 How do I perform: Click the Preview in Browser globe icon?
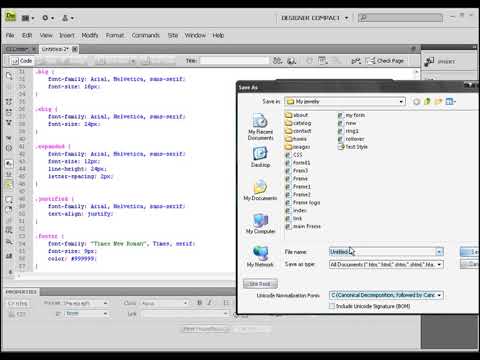pos(292,61)
